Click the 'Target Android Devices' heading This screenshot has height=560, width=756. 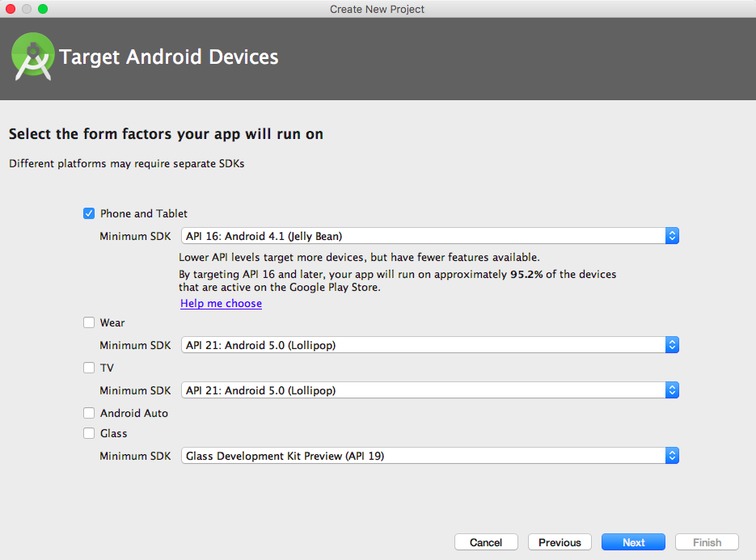169,57
